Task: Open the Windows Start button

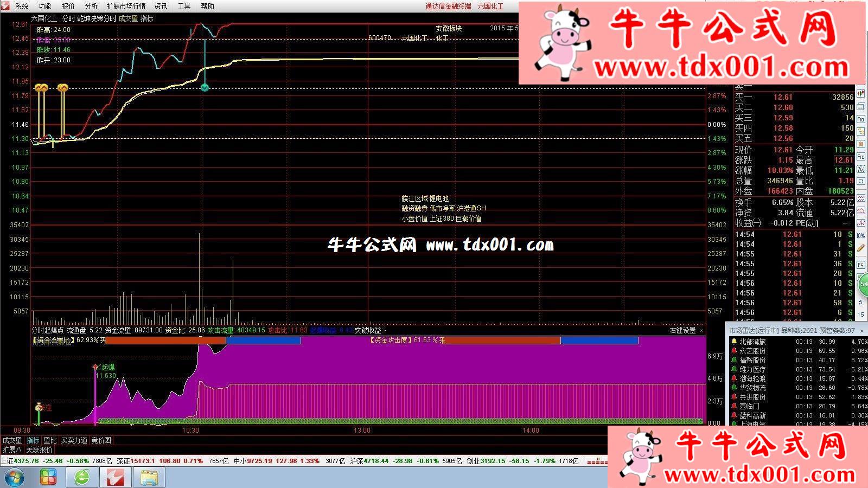Action: point(14,477)
